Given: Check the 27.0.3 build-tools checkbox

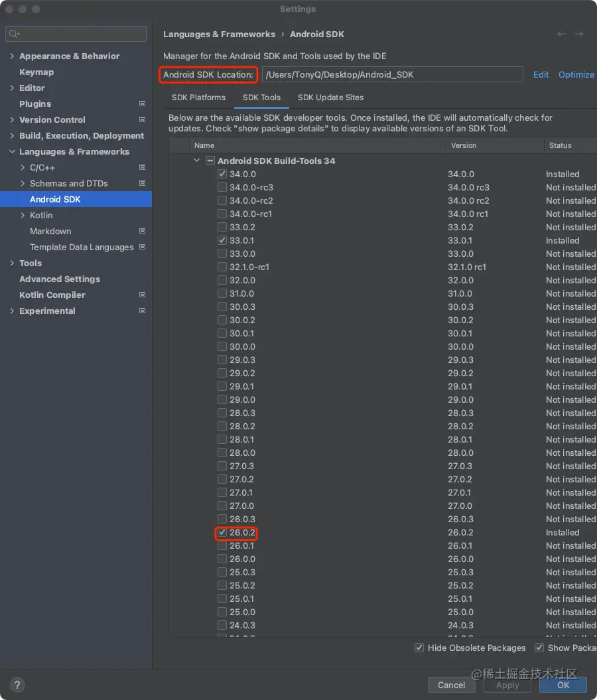Looking at the screenshot, I should tap(222, 466).
